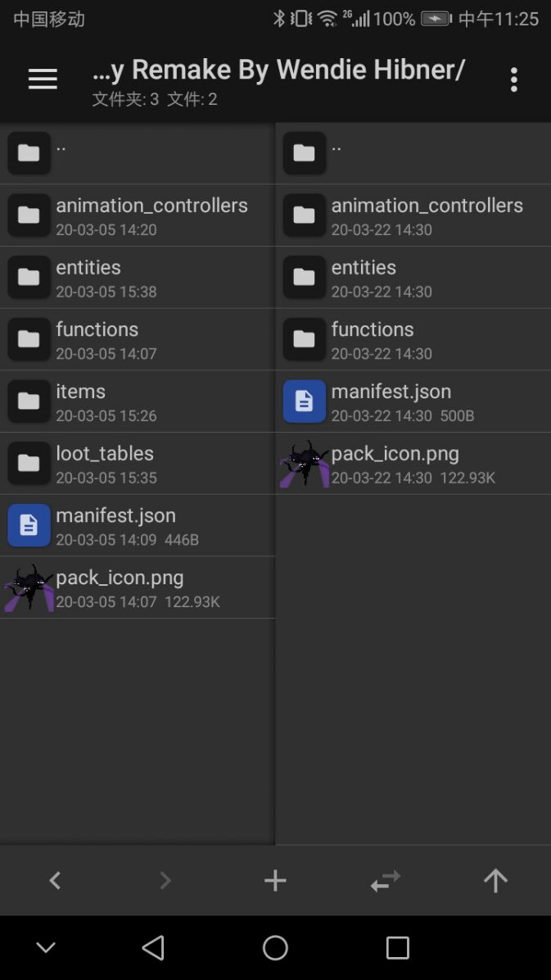Tap the Android home button
The image size is (551, 980).
coord(275,947)
